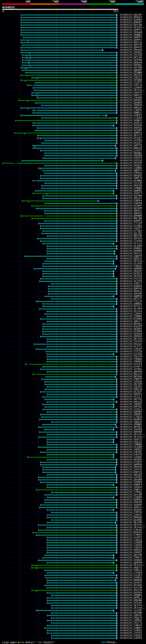Click the green alignment bar of UniRef100_A9S7G3
This screenshot has height=644, width=146.
[x=69, y=75]
